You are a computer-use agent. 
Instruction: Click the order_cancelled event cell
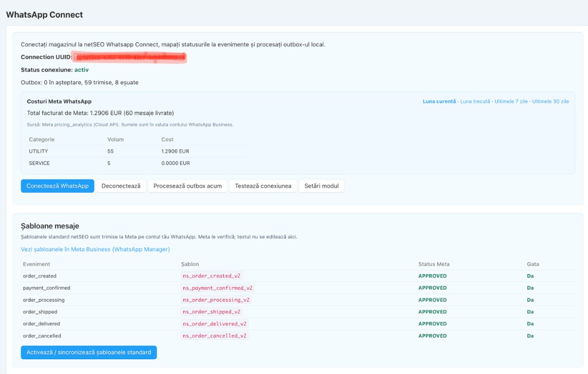click(41, 336)
